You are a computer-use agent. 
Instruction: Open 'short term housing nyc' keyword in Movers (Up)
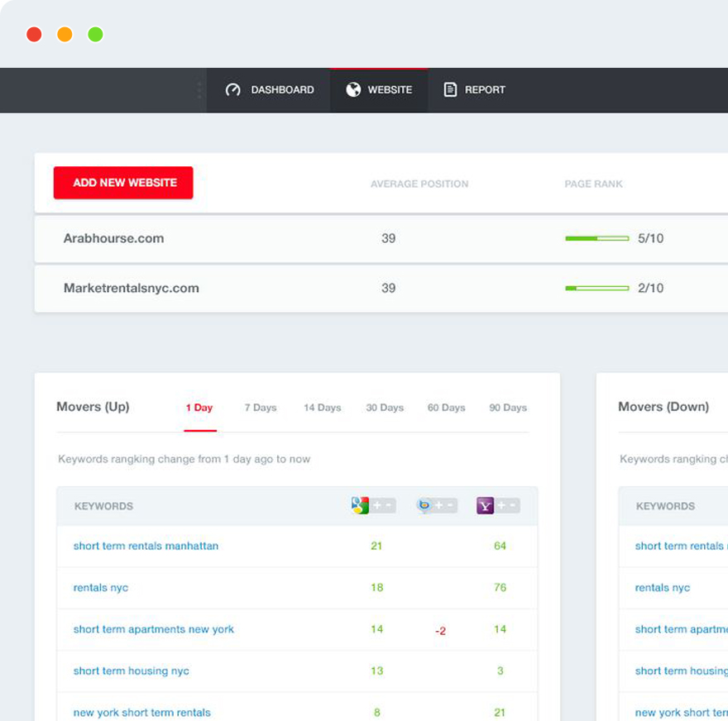[x=131, y=671]
